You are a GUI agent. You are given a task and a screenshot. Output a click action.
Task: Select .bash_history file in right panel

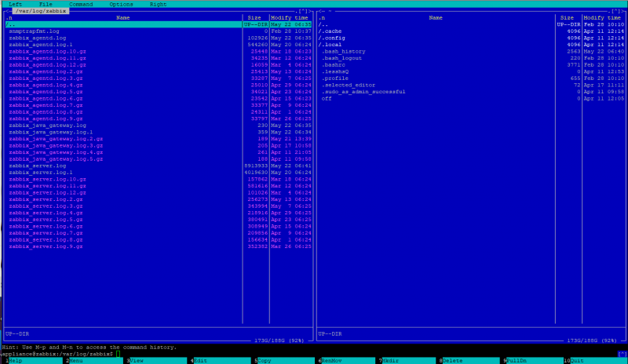point(343,51)
